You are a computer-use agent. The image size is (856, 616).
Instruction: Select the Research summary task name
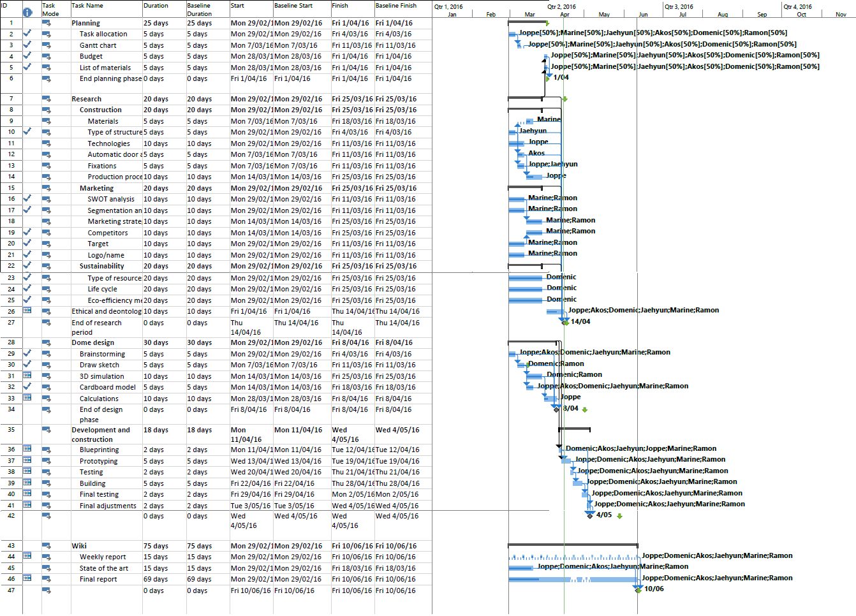[86, 99]
